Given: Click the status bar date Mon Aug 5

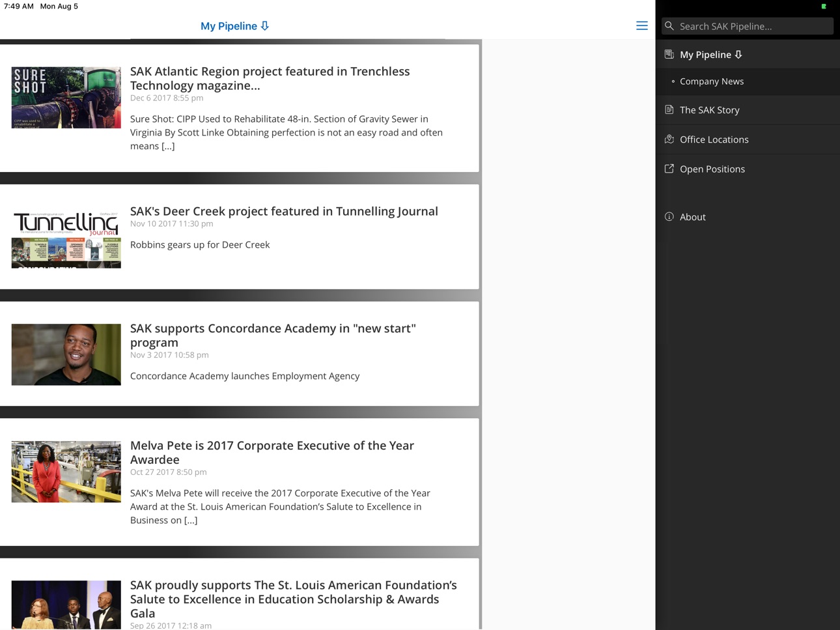Looking at the screenshot, I should 59,6.
